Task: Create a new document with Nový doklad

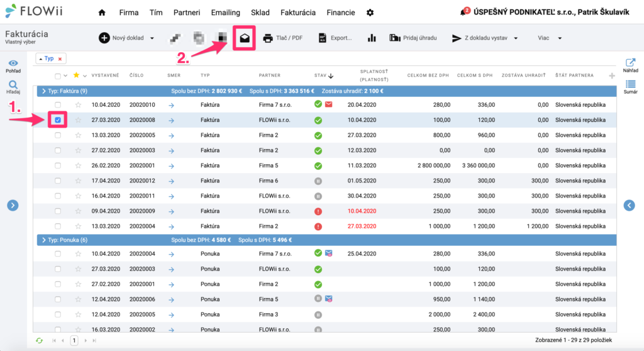Action: pos(121,38)
